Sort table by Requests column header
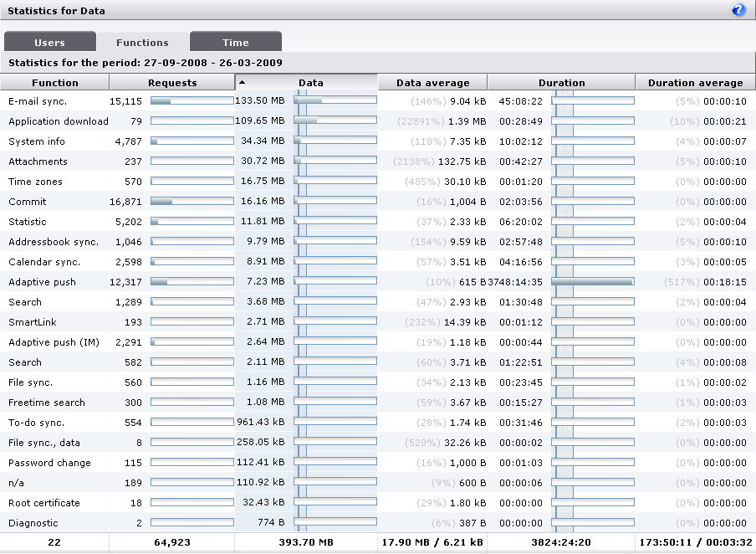This screenshot has width=756, height=554. click(x=172, y=83)
